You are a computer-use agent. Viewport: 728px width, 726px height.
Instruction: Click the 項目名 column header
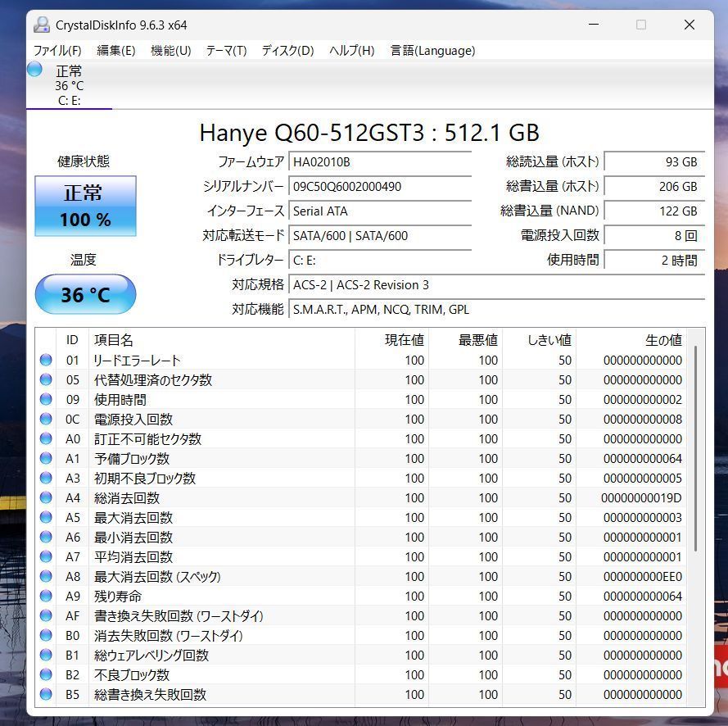[x=114, y=339]
